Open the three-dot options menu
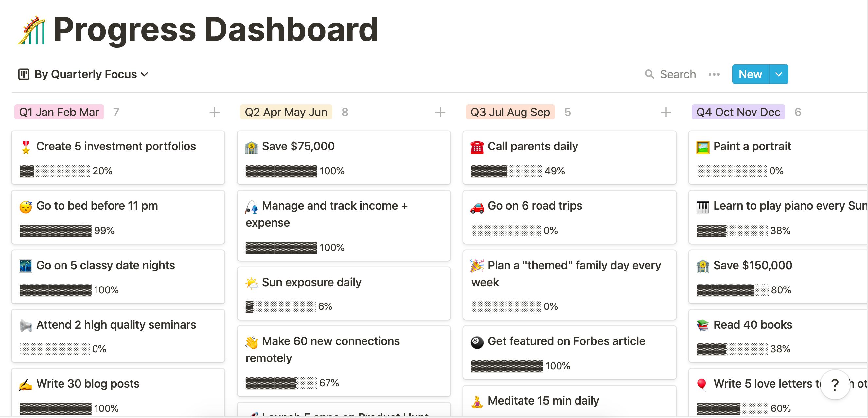 click(x=714, y=74)
